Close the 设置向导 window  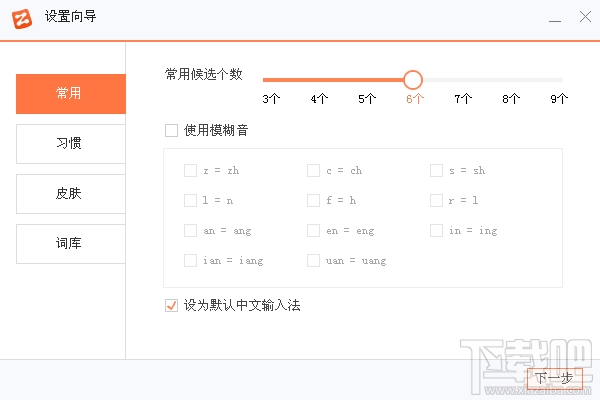coord(585,17)
